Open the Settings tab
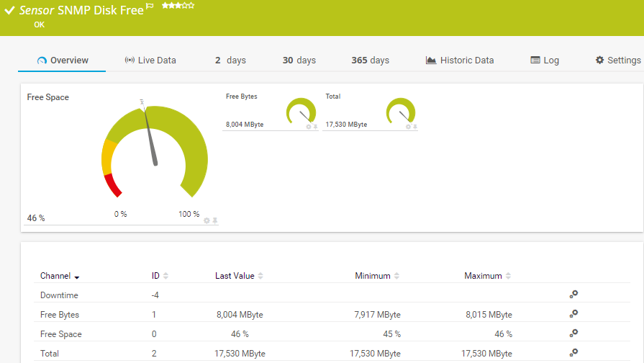The image size is (644, 363). 617,60
